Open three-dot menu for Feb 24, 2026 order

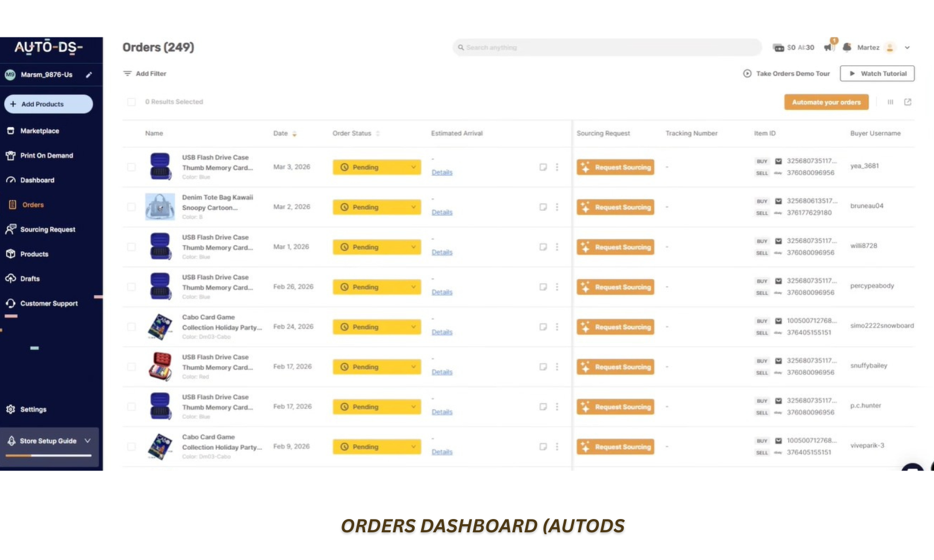pyautogui.click(x=557, y=327)
